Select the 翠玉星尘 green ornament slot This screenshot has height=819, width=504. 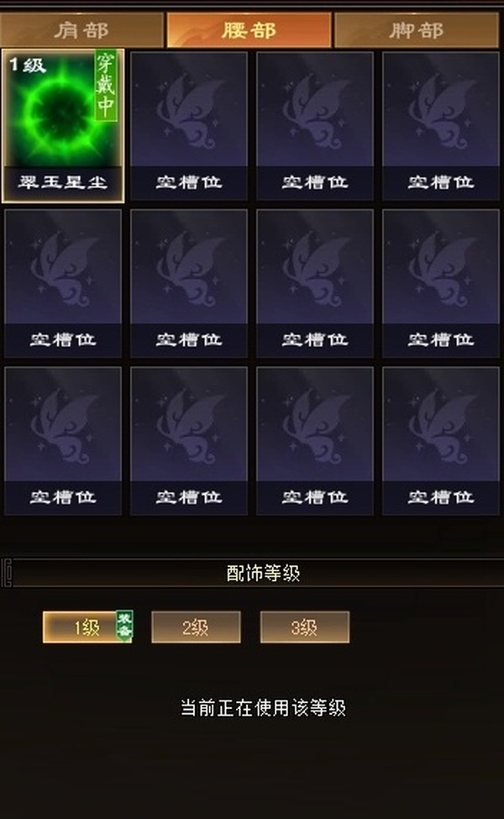(63, 126)
